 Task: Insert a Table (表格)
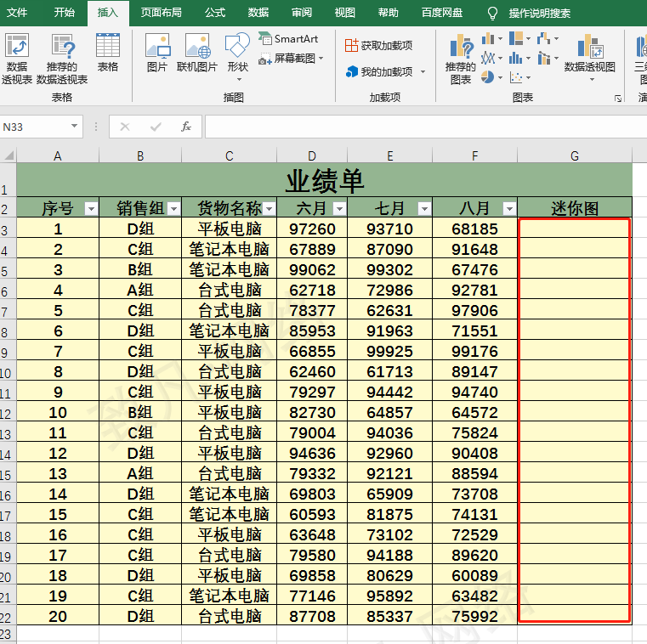pos(108,53)
